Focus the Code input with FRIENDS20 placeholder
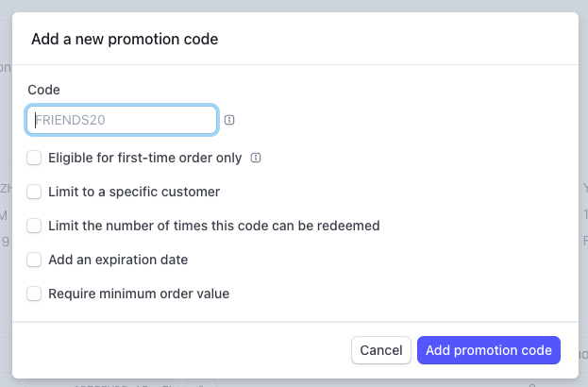 122,120
